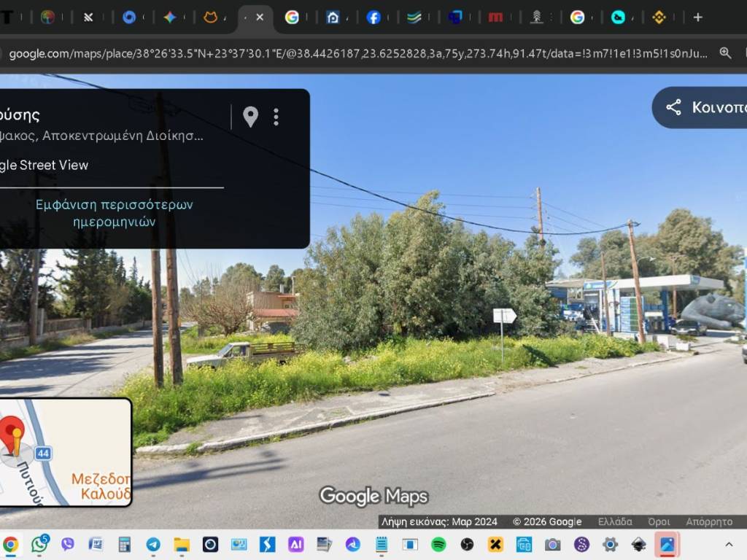747x560 pixels.
Task: Switch to the Binance tab
Action: pyautogui.click(x=659, y=17)
